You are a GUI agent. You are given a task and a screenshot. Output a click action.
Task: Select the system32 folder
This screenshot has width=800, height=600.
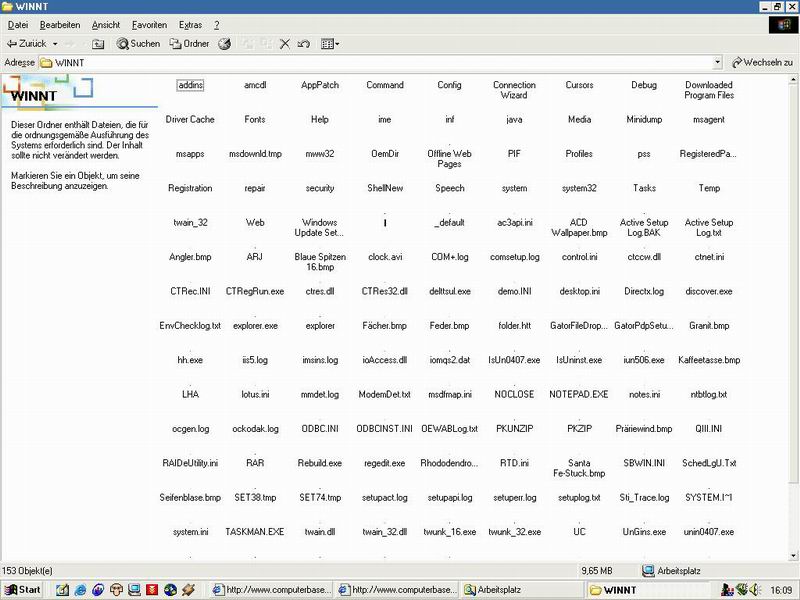[579, 188]
